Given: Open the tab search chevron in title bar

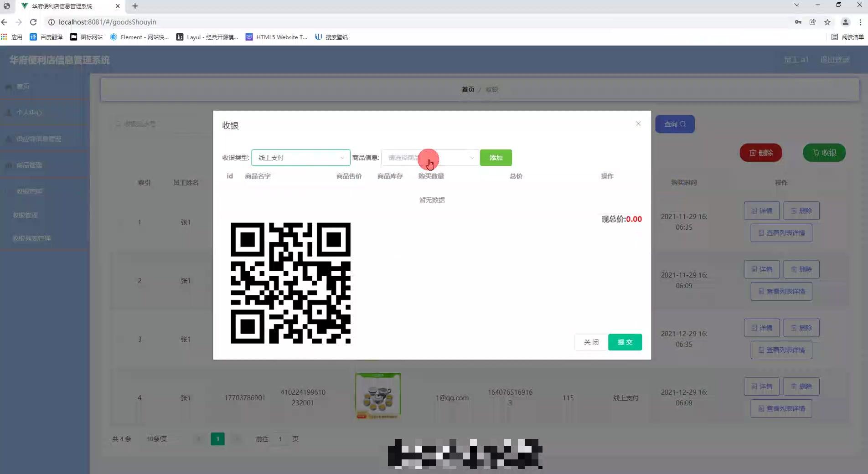Looking at the screenshot, I should click(796, 5).
